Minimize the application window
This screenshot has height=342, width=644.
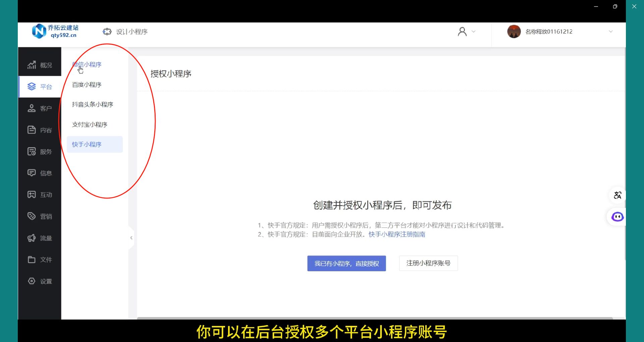click(x=596, y=7)
